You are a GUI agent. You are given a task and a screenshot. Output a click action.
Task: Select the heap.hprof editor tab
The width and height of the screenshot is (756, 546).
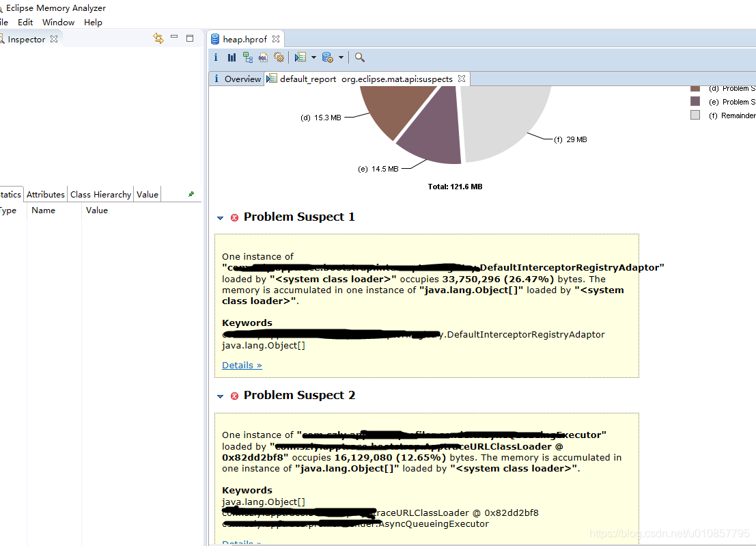tap(245, 39)
